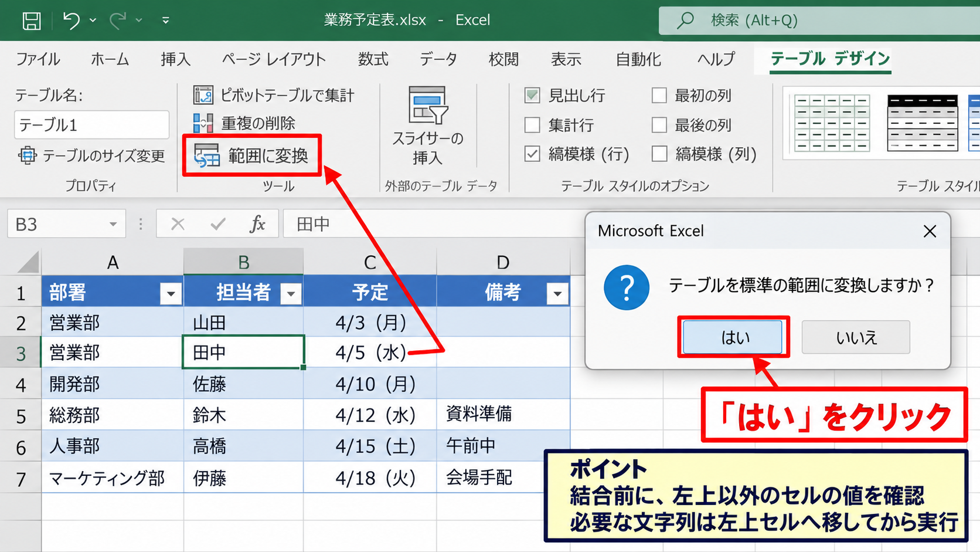This screenshot has height=552, width=980.
Task: Enable the 集計行 checkbox
Action: (x=532, y=125)
